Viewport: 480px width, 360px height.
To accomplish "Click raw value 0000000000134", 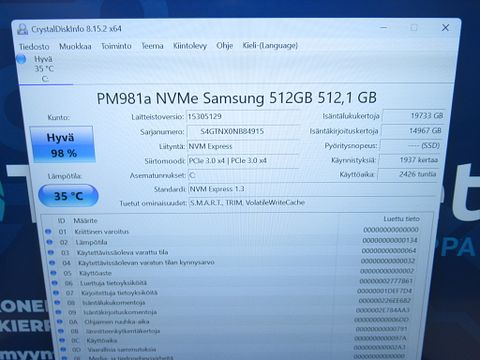I will coord(390,240).
